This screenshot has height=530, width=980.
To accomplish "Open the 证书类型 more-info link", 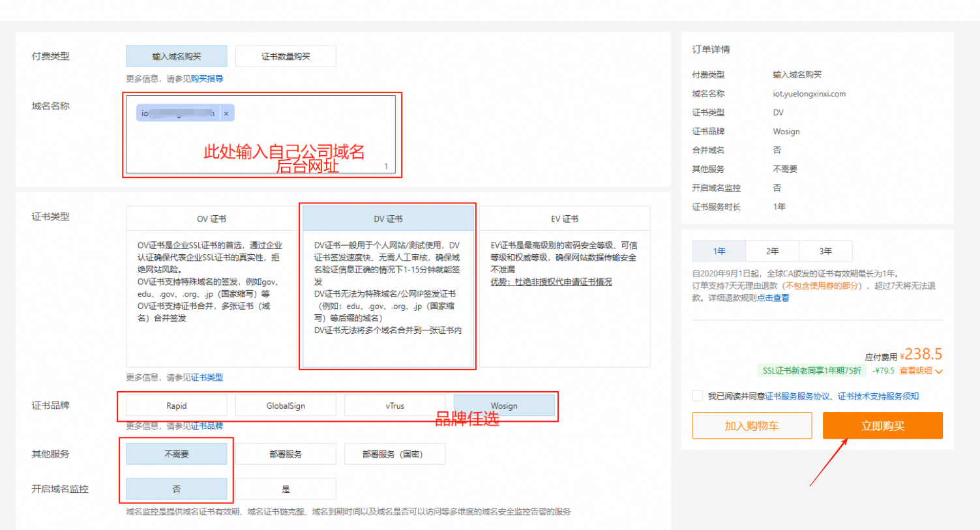I will pyautogui.click(x=207, y=377).
